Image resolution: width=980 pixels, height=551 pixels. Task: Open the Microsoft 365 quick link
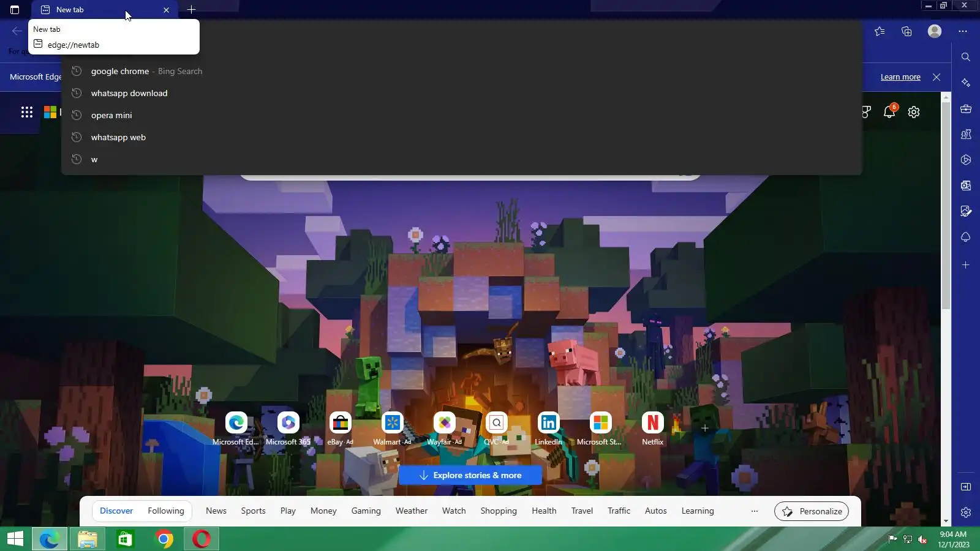[x=288, y=428]
